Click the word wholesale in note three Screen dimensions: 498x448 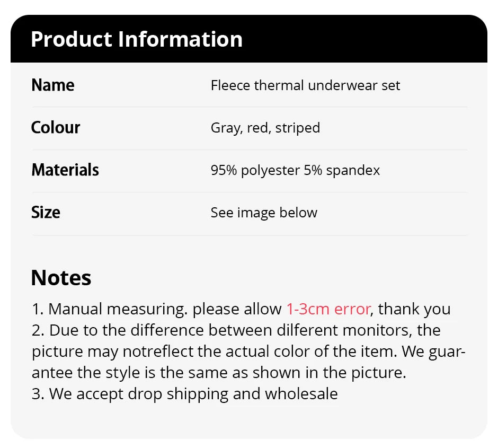pos(301,394)
